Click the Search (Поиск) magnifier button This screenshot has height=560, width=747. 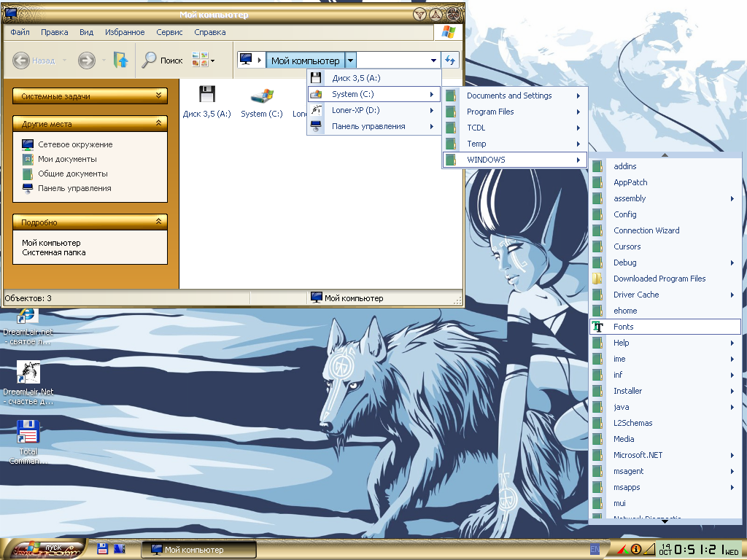pos(162,61)
